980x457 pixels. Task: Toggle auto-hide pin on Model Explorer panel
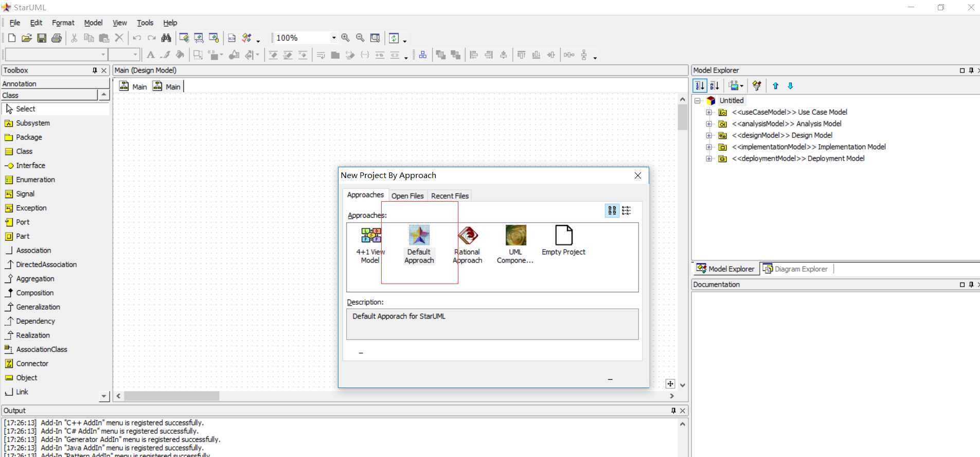(x=971, y=71)
